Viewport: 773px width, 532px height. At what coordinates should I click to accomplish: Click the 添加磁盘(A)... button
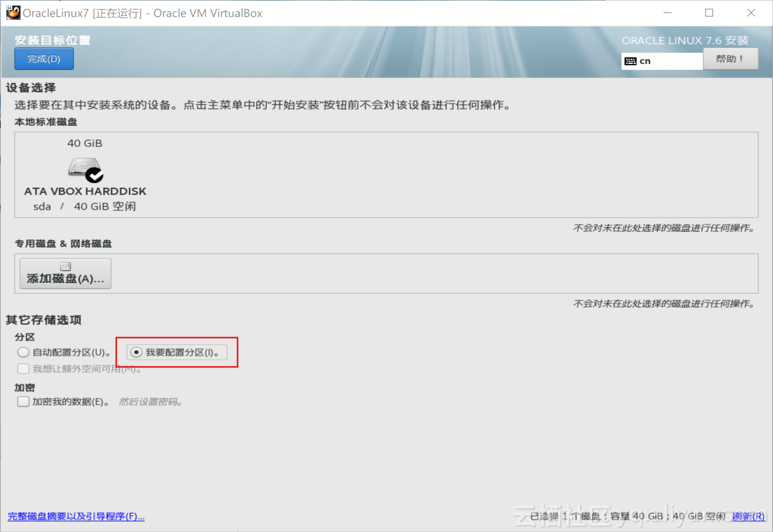pyautogui.click(x=65, y=274)
